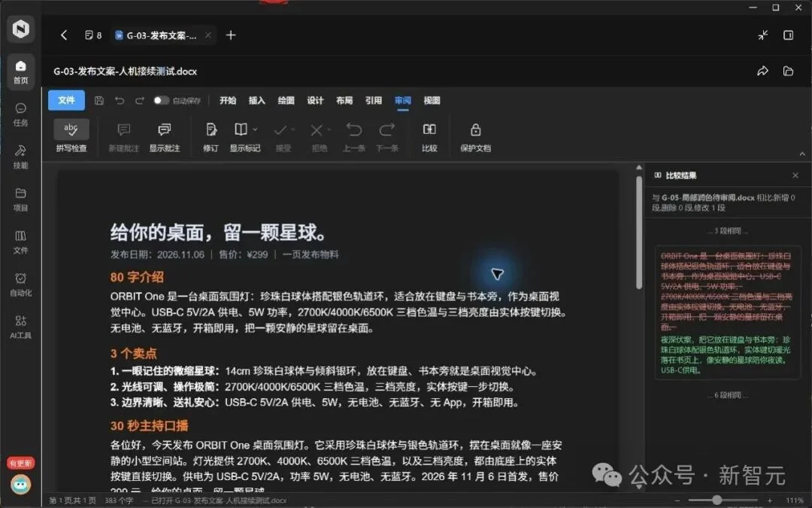The width and height of the screenshot is (812, 508).
Task: Run 拼写检查 spell check
Action: coord(71,136)
